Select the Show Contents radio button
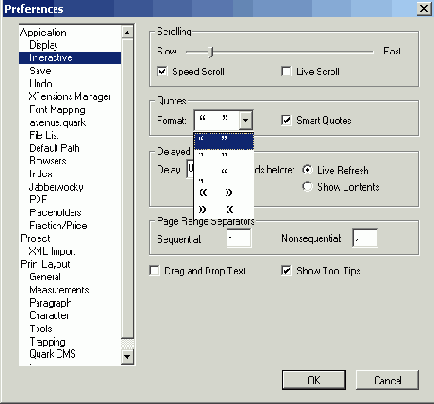The width and height of the screenshot is (434, 404). [x=307, y=187]
